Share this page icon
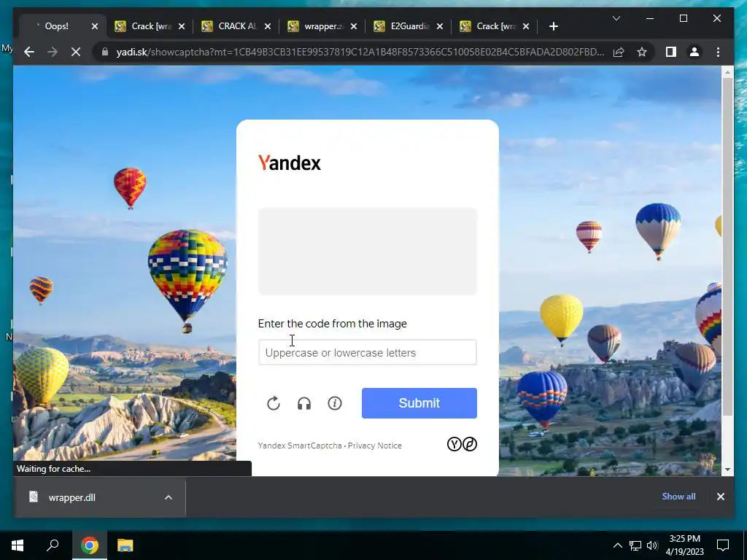This screenshot has width=747, height=560. (x=619, y=52)
